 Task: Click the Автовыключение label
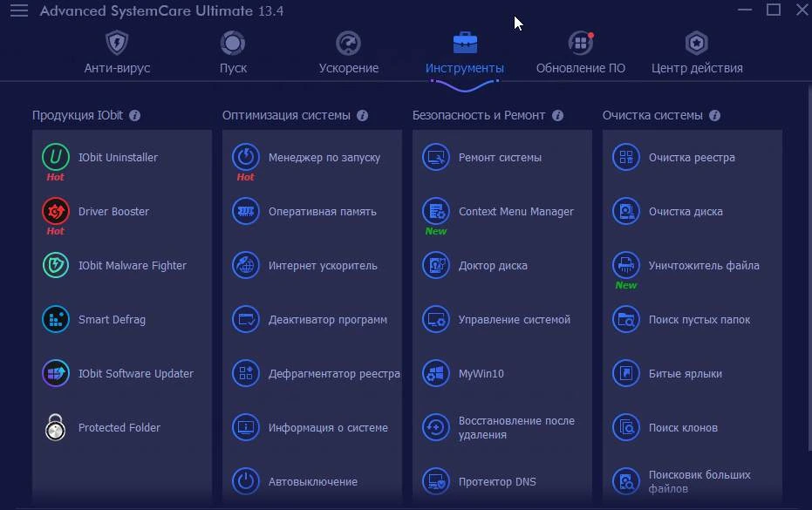tap(313, 481)
